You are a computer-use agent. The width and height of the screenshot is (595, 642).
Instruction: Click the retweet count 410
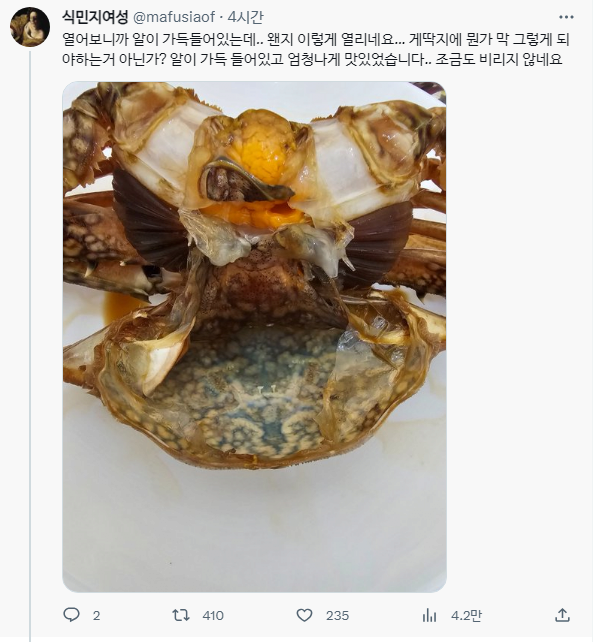213,615
